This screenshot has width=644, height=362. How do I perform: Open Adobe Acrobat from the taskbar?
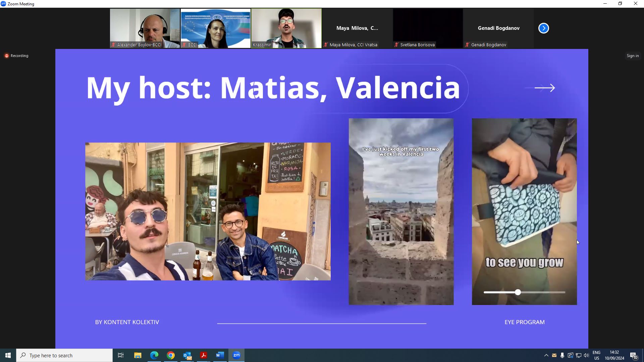(204, 355)
